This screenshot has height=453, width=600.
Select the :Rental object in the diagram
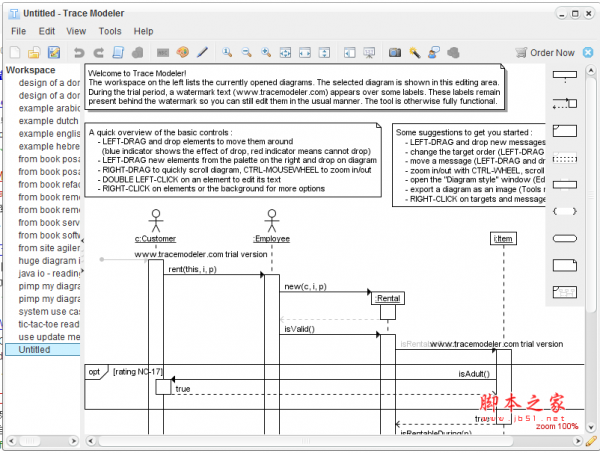tap(388, 297)
